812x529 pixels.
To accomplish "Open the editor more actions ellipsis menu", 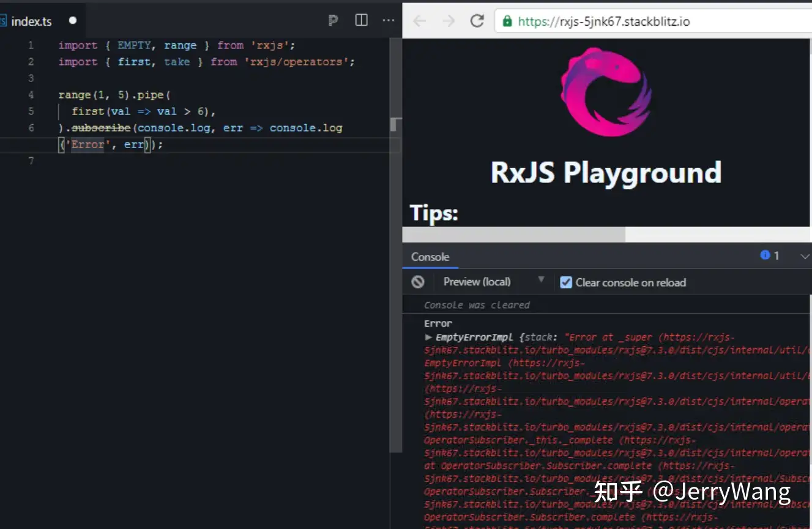I will coord(388,20).
